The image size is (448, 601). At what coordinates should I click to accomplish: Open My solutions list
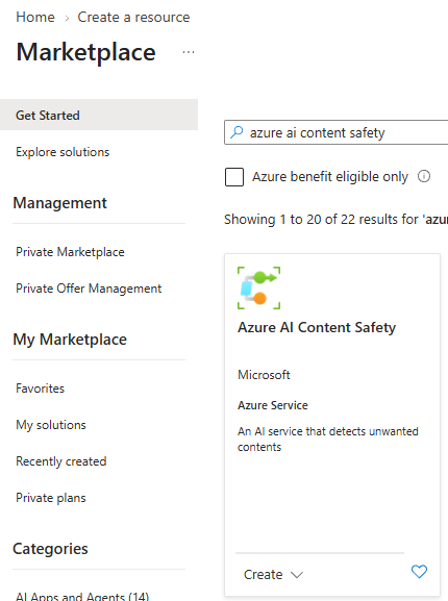(51, 425)
